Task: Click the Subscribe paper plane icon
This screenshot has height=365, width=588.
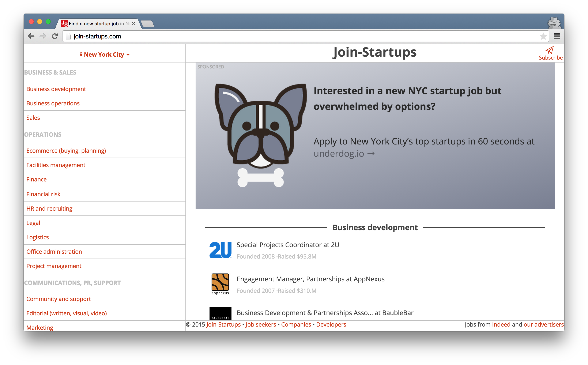Action: [549, 50]
